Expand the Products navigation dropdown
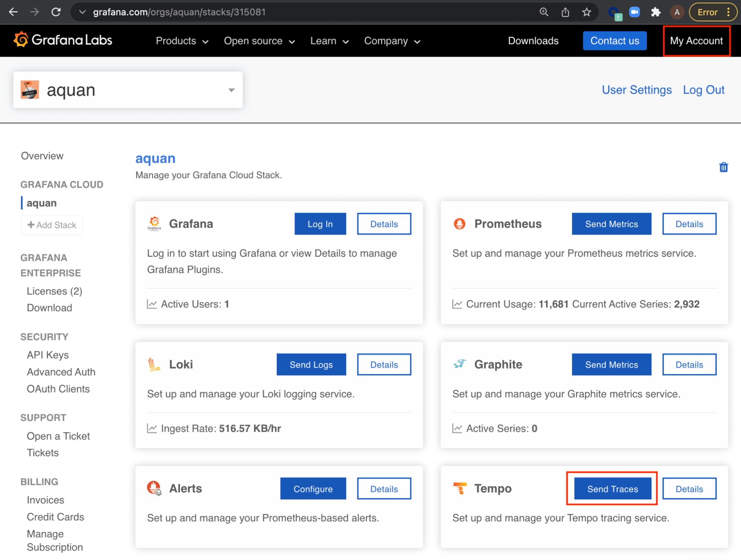 (x=182, y=41)
